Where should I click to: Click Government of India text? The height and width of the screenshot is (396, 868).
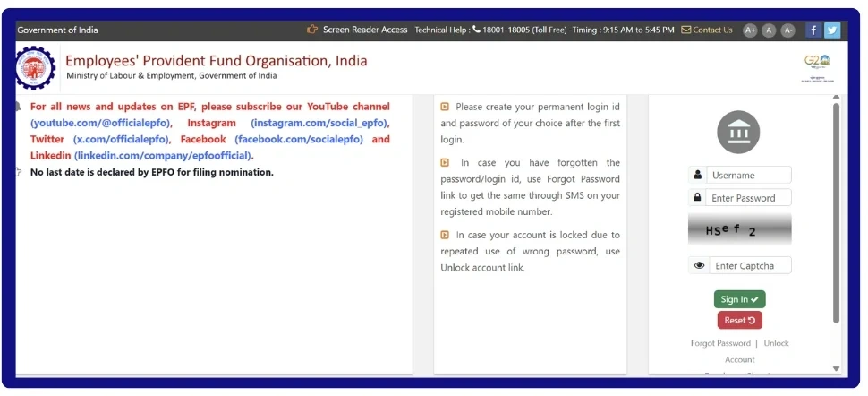point(57,30)
